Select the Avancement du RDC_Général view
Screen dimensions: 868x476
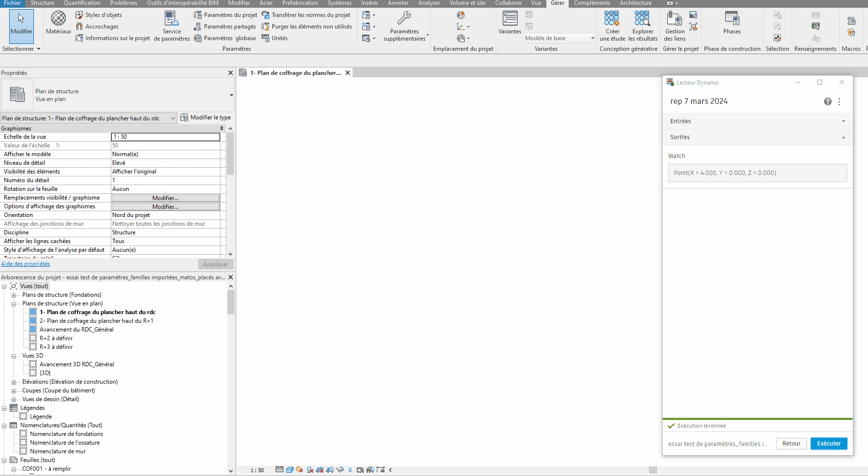76,330
